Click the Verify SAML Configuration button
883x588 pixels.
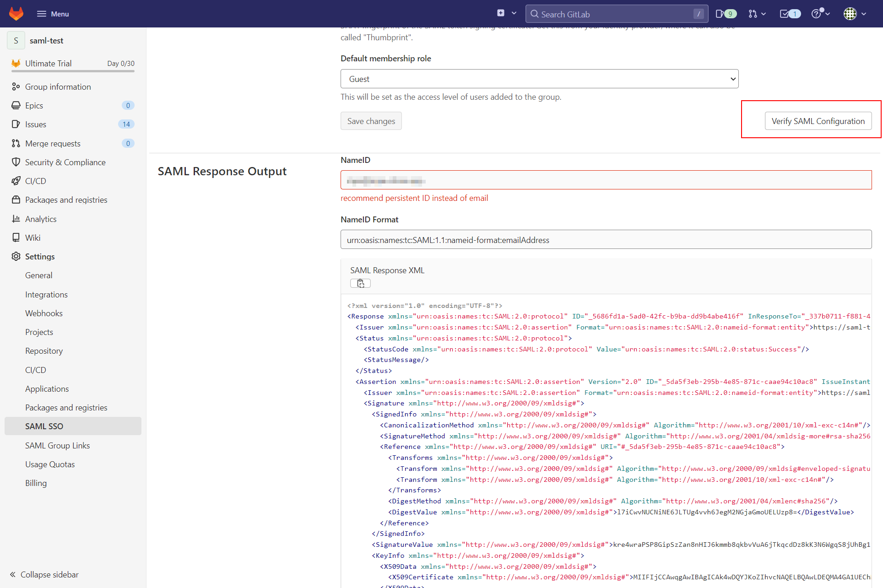pyautogui.click(x=818, y=121)
